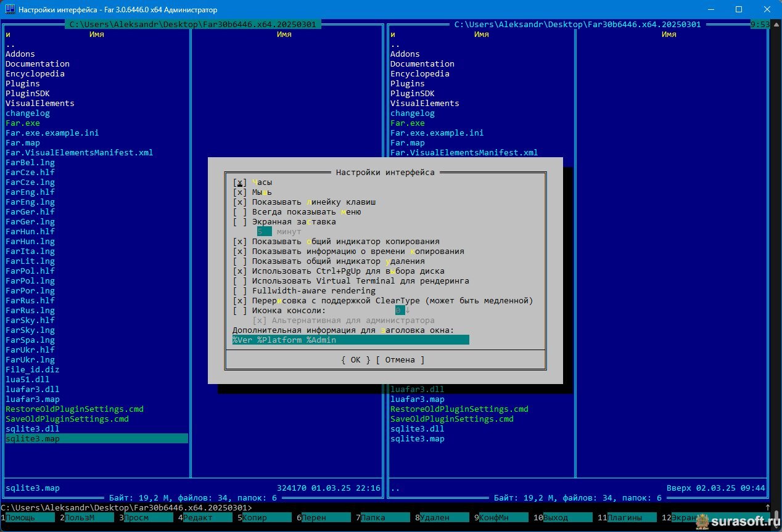
Task: Select the Documentation folder in left panel
Action: click(38, 64)
